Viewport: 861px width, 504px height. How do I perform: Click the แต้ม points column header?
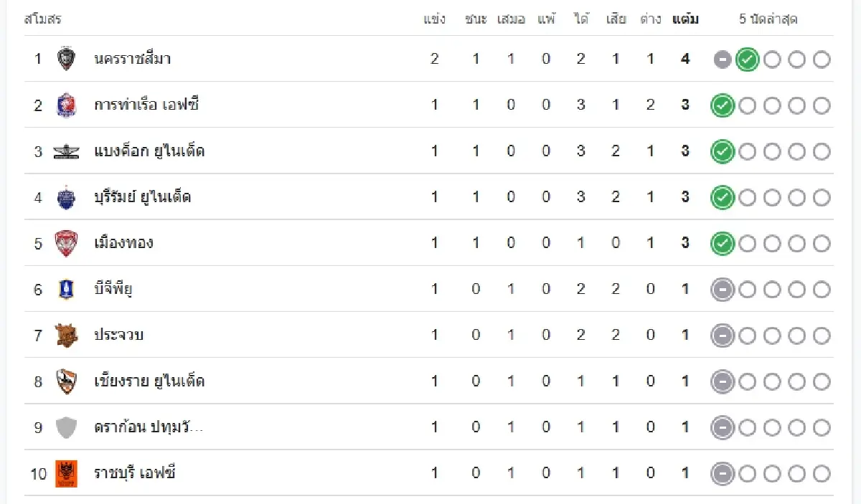coord(685,19)
